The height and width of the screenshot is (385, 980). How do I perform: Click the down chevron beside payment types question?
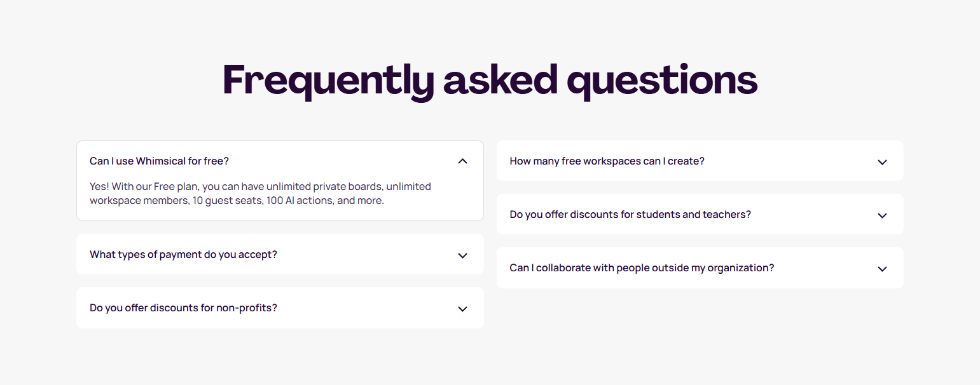(463, 255)
